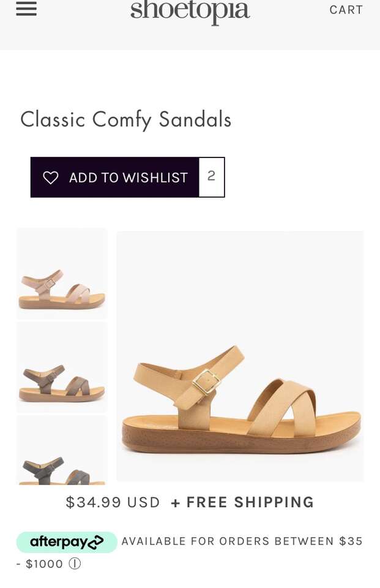The width and height of the screenshot is (380, 588).
Task: Click the Classic Comfy Sandals title
Action: pyautogui.click(x=125, y=120)
